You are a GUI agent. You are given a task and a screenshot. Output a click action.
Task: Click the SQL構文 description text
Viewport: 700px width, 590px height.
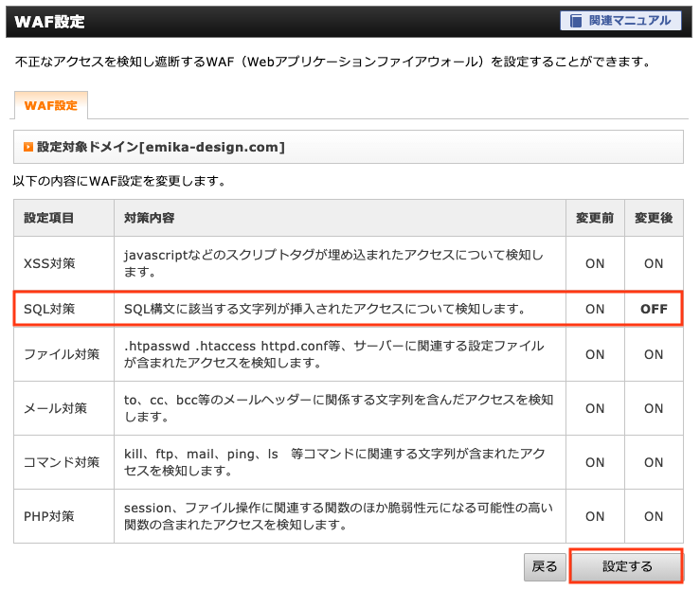click(x=325, y=309)
